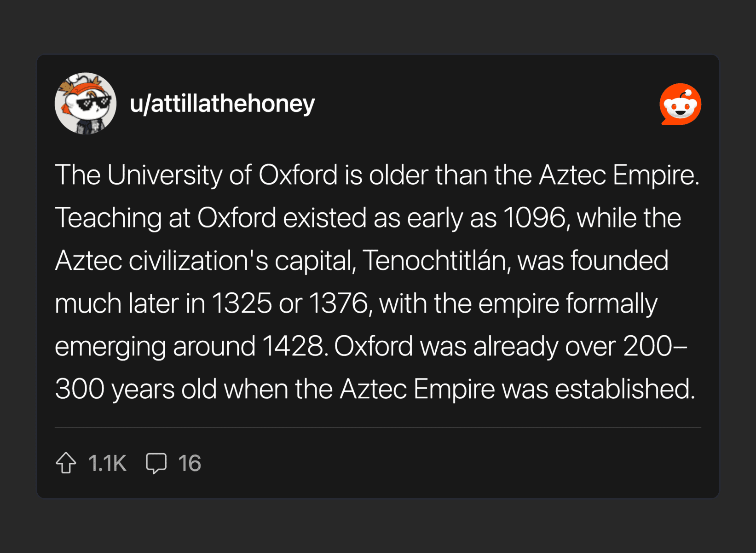This screenshot has height=553, width=756.
Task: Click the year 1428 in text
Action: coord(293,346)
